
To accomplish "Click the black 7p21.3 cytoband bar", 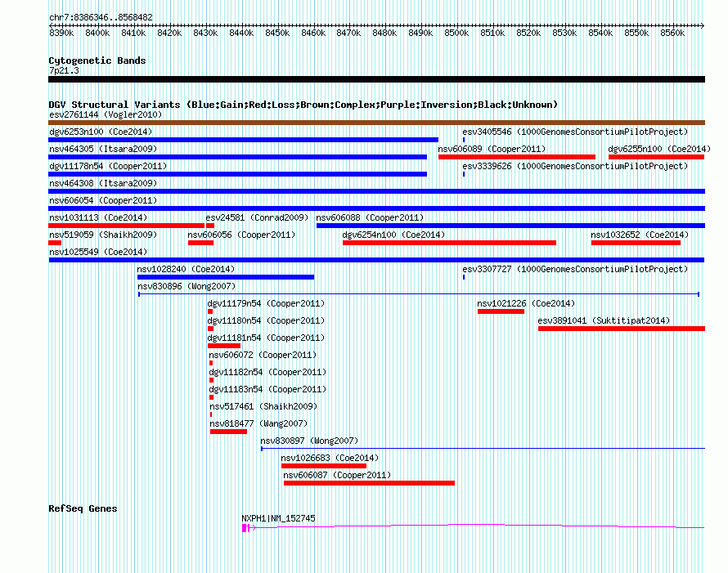I will 376,79.
